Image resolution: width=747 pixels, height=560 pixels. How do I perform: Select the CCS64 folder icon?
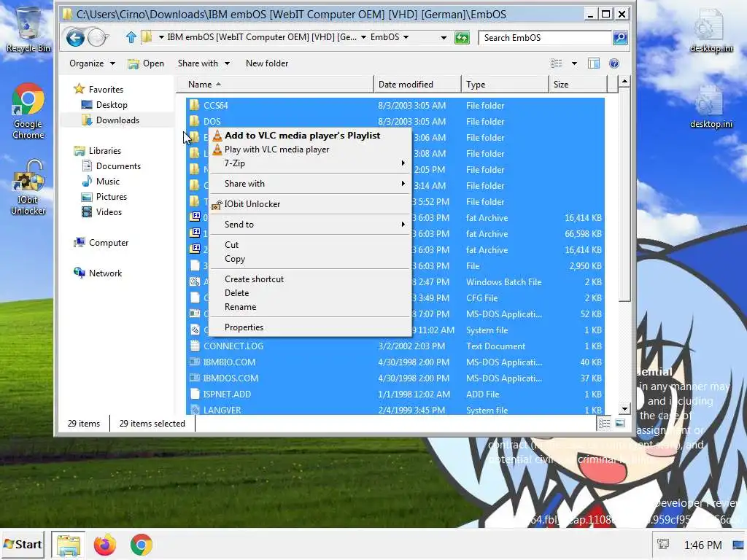pyautogui.click(x=194, y=105)
